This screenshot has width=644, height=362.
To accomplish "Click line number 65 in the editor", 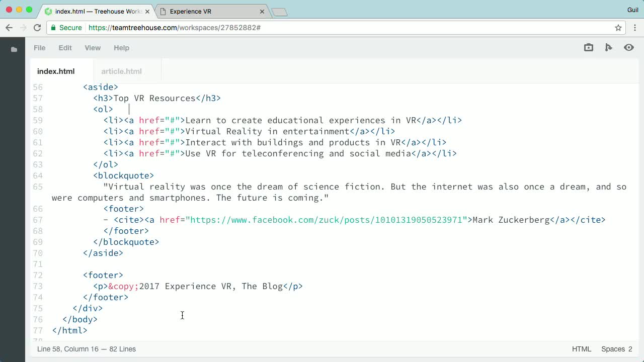I will tap(38, 187).
